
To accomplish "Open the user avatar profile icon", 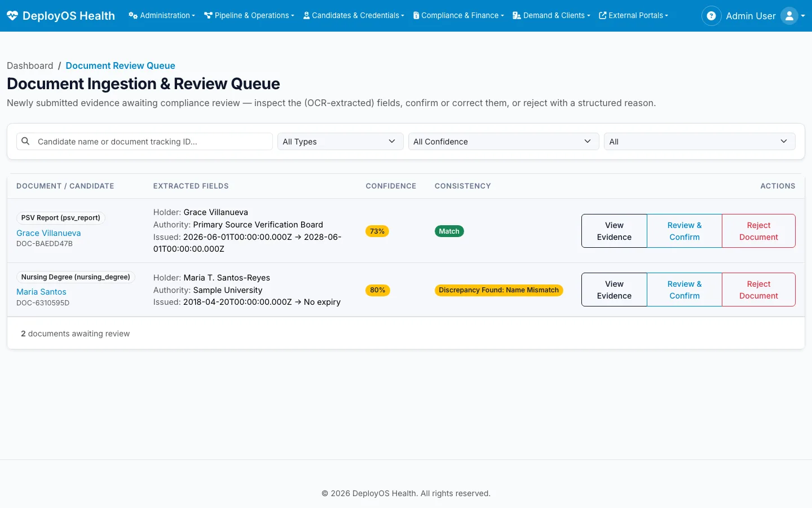I will coord(789,16).
